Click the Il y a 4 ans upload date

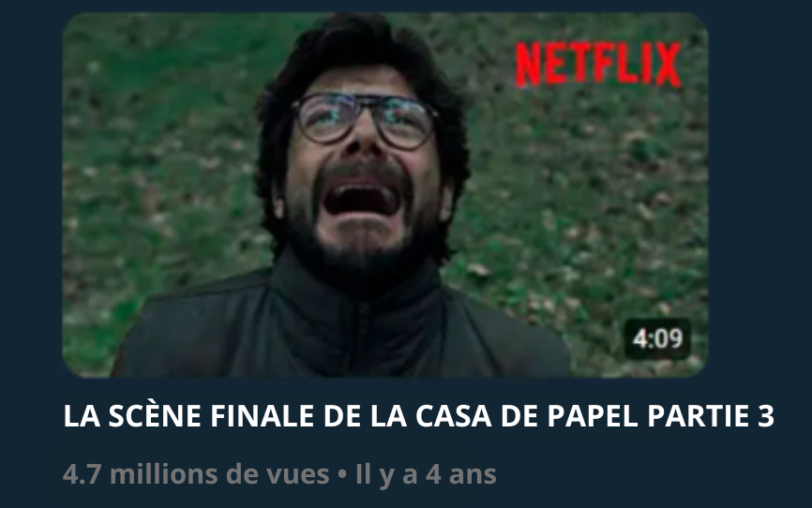click(426, 475)
